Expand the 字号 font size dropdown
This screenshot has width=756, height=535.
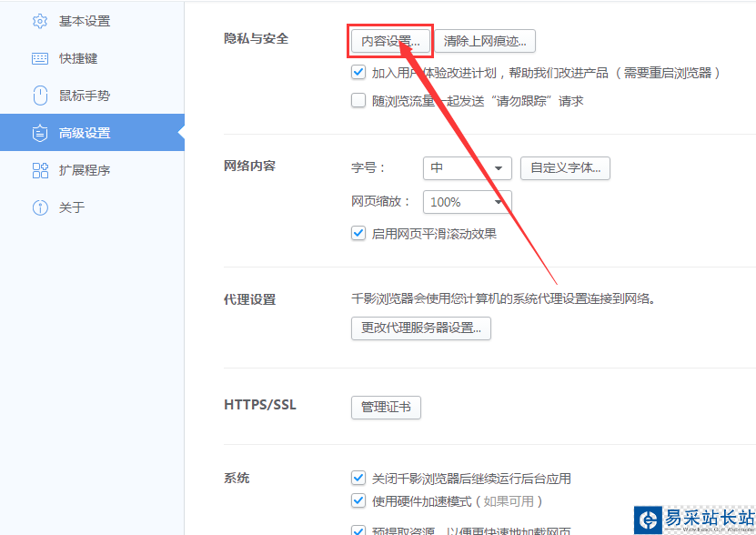tap(468, 168)
